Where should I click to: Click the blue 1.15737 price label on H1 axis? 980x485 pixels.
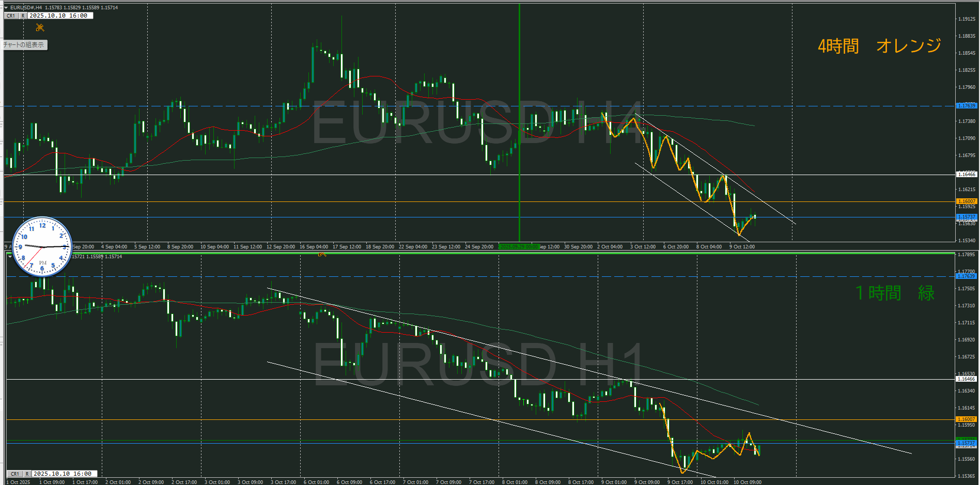[x=966, y=443]
